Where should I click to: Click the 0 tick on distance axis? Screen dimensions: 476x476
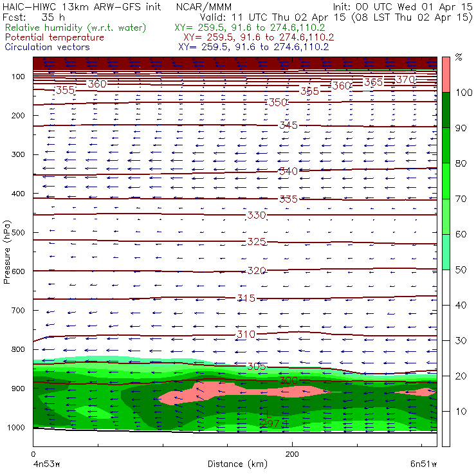click(x=33, y=454)
